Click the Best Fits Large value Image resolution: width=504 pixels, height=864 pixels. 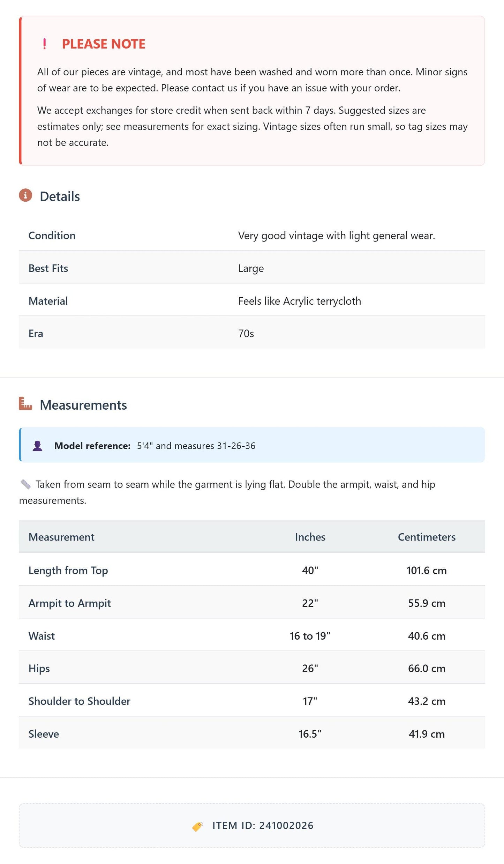[x=251, y=268]
